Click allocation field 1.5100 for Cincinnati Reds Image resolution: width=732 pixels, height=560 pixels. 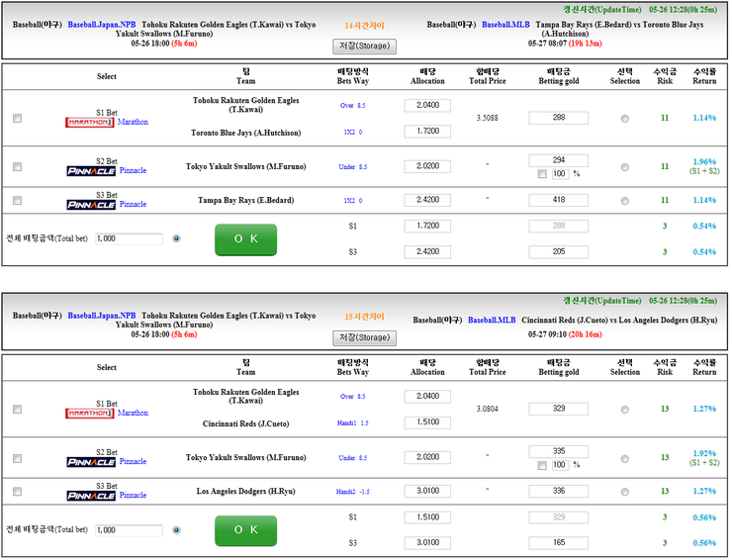coord(427,422)
